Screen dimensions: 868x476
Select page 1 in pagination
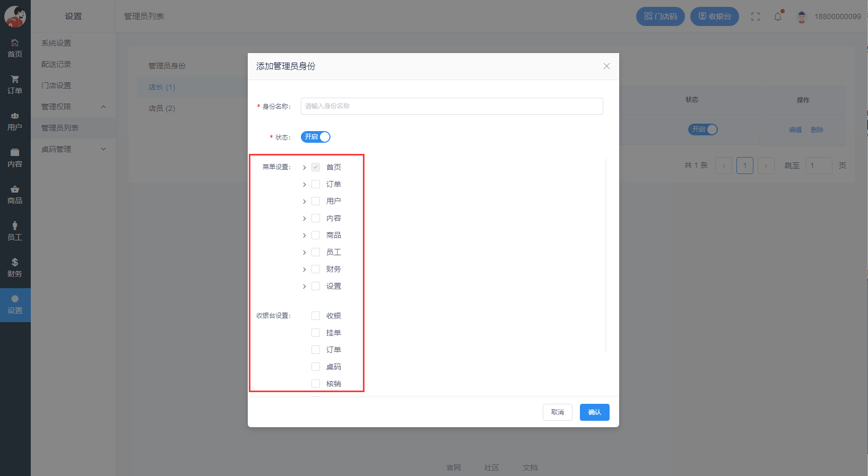click(745, 166)
